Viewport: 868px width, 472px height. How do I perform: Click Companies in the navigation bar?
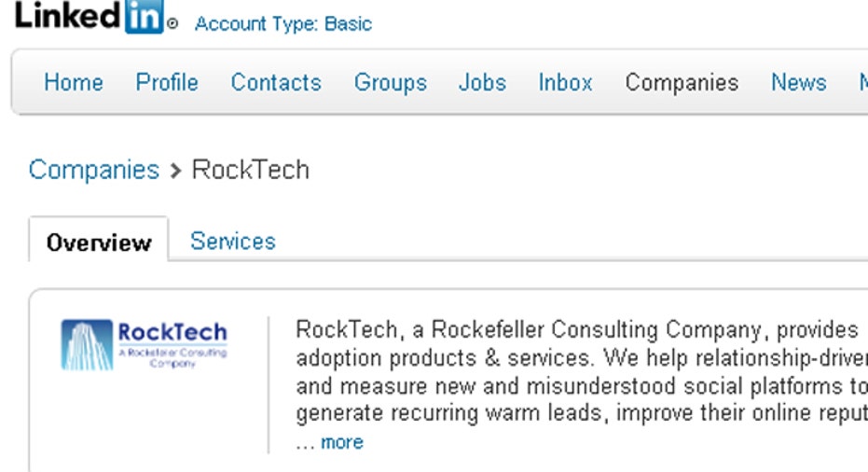pos(682,82)
